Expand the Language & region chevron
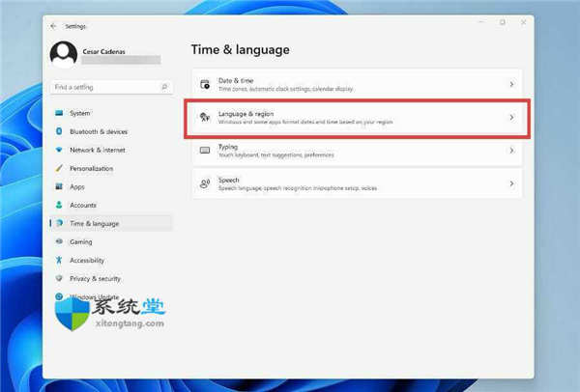This screenshot has width=580, height=392. pos(511,118)
